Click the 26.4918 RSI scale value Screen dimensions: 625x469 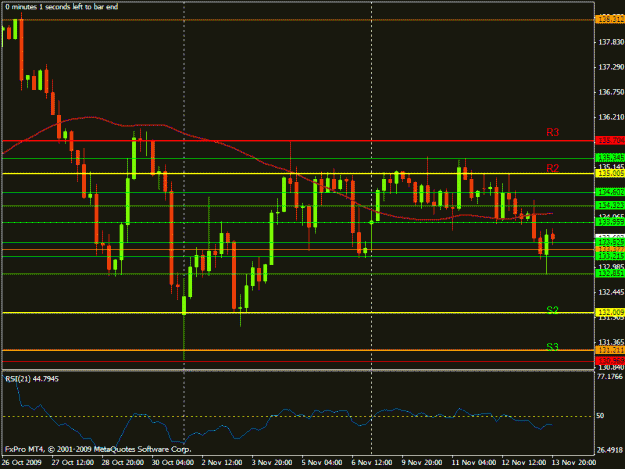610,450
